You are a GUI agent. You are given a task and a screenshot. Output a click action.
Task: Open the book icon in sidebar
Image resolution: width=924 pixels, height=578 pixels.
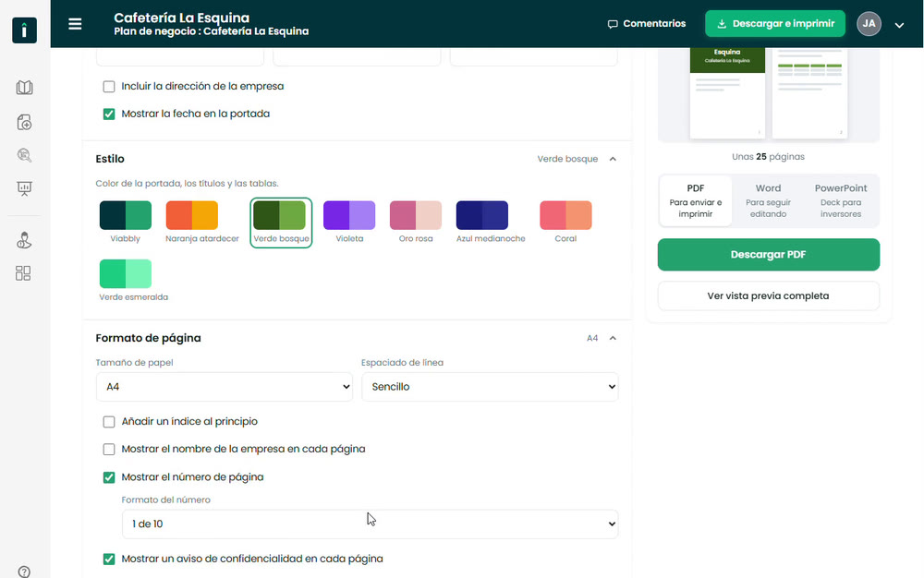24,88
